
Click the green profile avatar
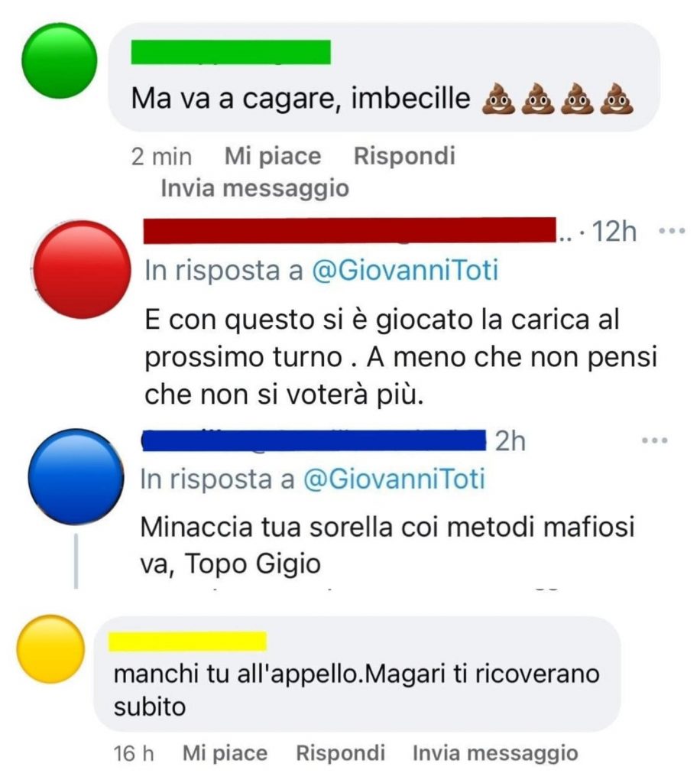pos(60,61)
